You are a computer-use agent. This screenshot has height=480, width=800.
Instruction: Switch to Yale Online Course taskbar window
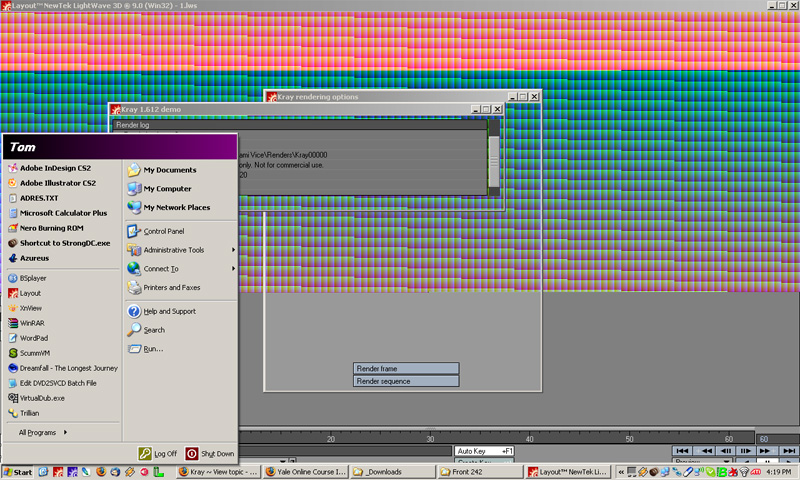tap(306, 472)
